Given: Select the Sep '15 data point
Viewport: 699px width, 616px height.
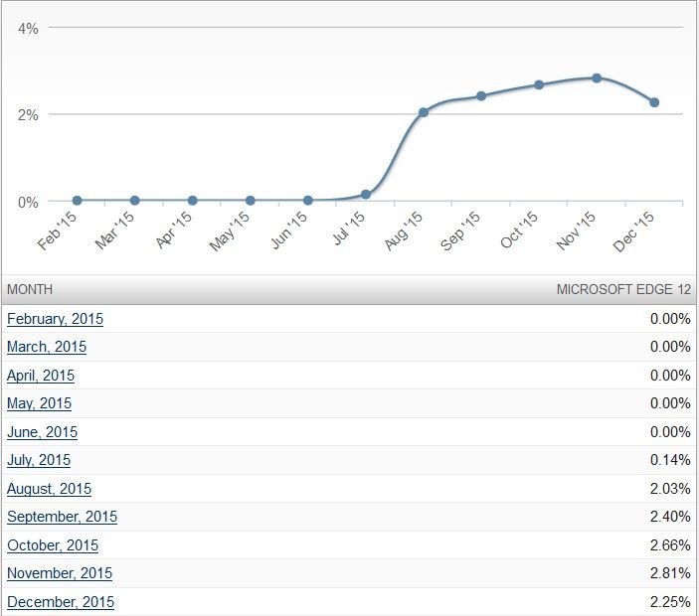Looking at the screenshot, I should click(481, 96).
